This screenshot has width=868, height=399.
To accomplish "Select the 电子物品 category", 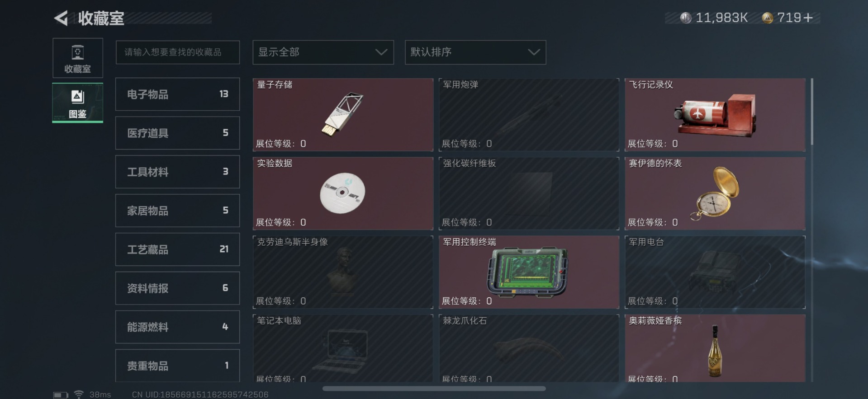I will 177,94.
